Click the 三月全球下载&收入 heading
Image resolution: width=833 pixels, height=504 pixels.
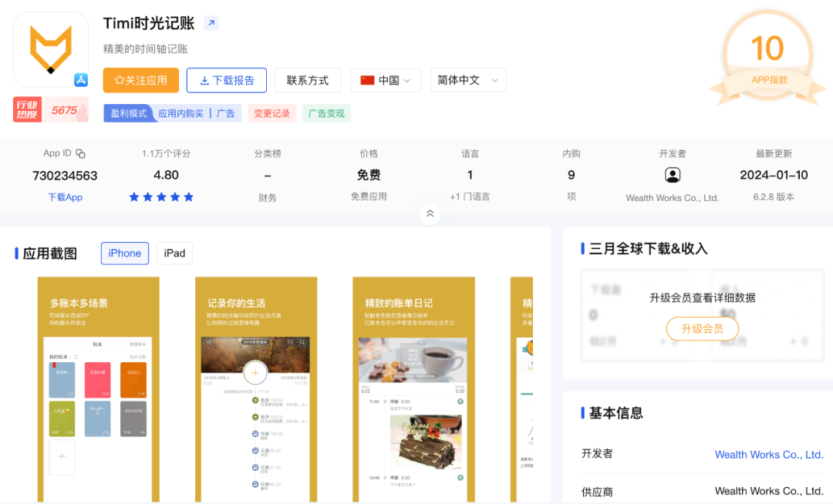[x=648, y=249]
